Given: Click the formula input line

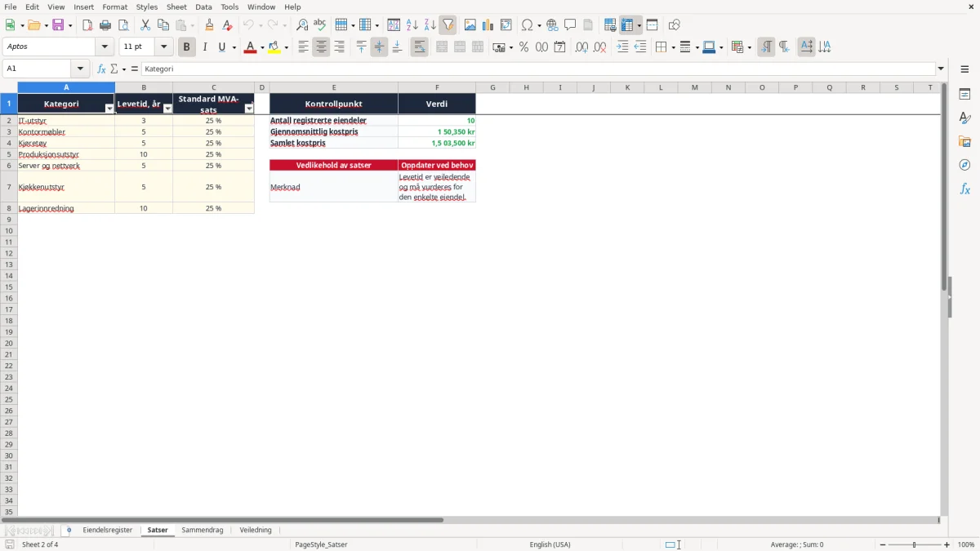Looking at the screenshot, I should tap(538, 69).
